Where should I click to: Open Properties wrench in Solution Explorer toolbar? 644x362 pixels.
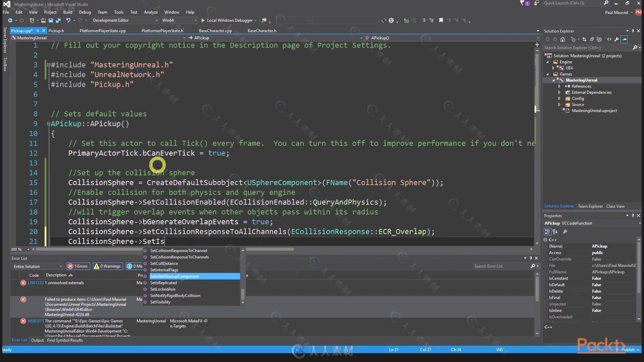click(x=616, y=39)
